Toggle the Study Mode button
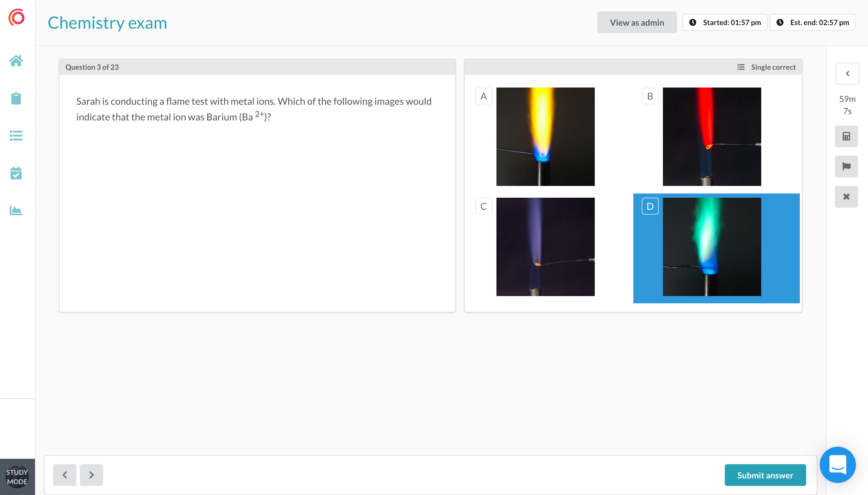868x495 pixels. tap(17, 477)
